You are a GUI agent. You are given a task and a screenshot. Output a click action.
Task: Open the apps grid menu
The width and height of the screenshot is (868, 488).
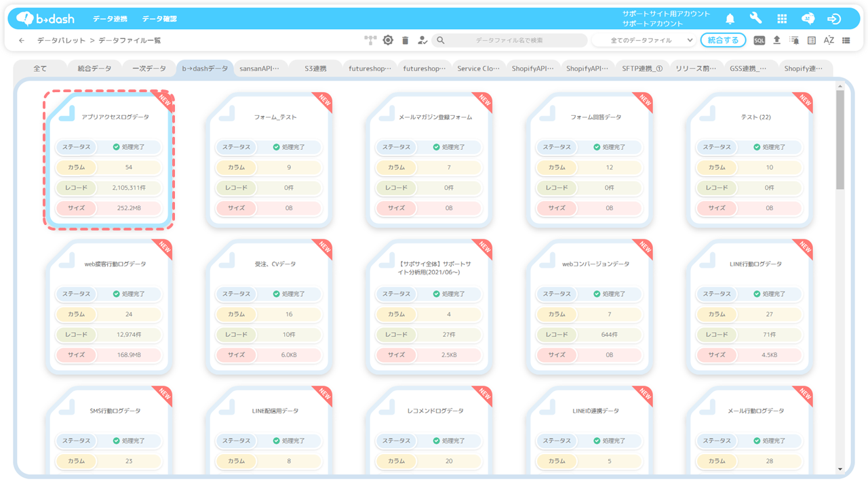(x=782, y=19)
